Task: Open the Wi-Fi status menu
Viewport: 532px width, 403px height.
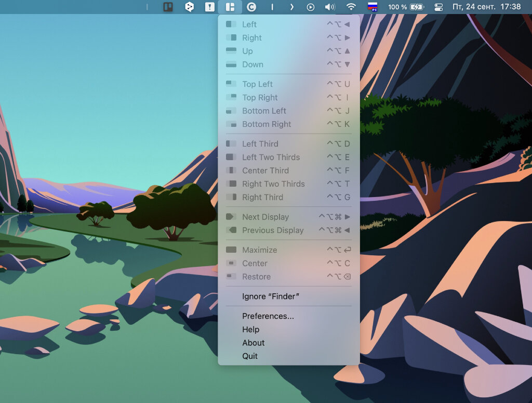Action: tap(351, 7)
